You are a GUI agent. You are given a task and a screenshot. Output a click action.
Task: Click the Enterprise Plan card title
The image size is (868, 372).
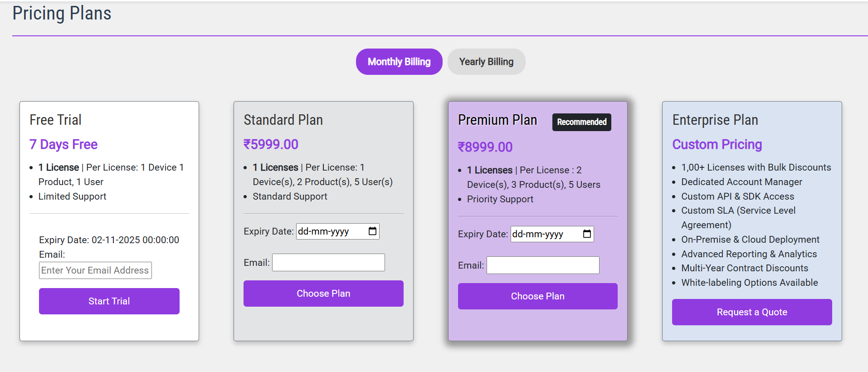click(715, 119)
